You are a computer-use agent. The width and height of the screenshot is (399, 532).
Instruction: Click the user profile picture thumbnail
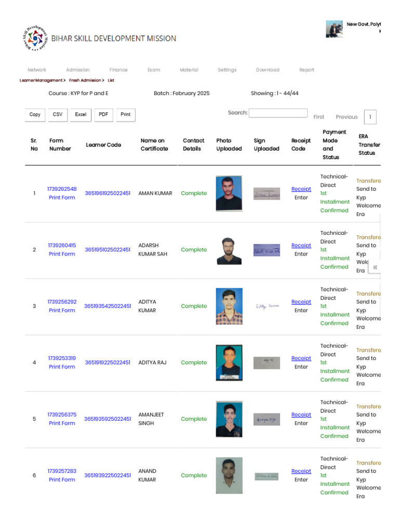pos(334,29)
